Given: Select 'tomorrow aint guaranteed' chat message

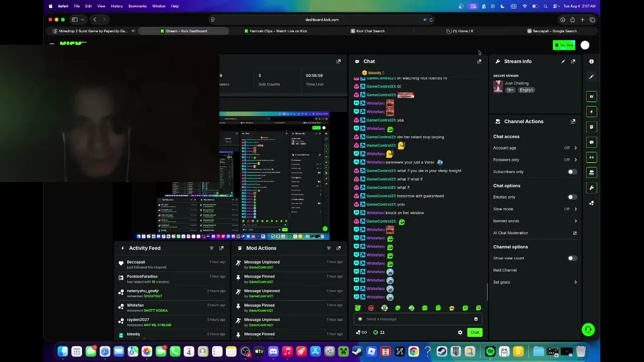Looking at the screenshot, I should [x=421, y=196].
